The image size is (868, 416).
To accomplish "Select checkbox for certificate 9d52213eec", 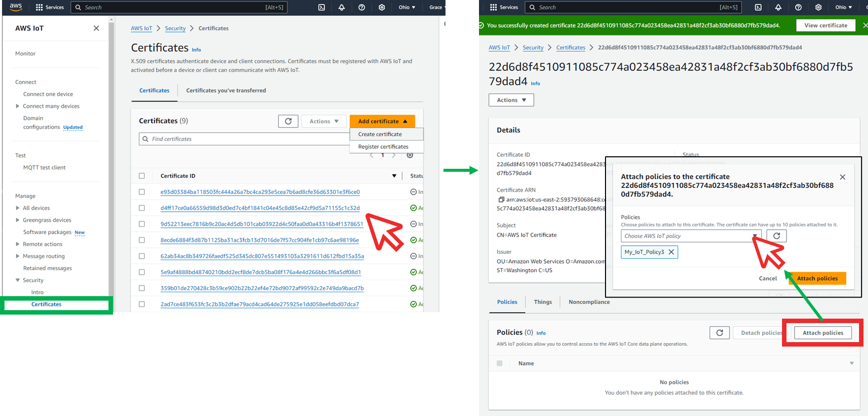I will (141, 224).
